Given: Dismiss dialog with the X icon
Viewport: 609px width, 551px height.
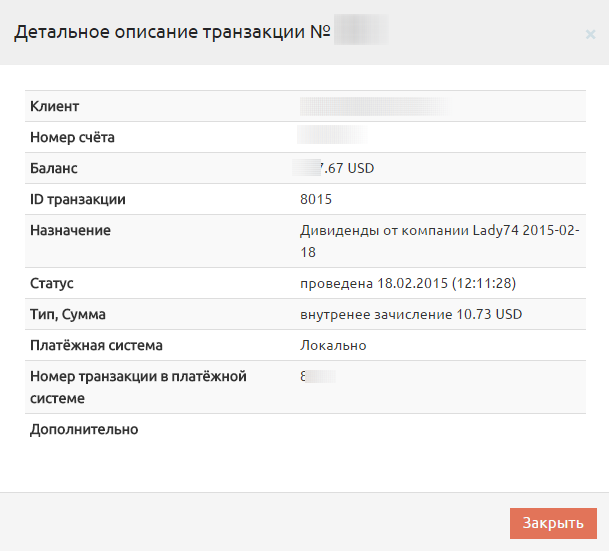Looking at the screenshot, I should click(x=590, y=35).
